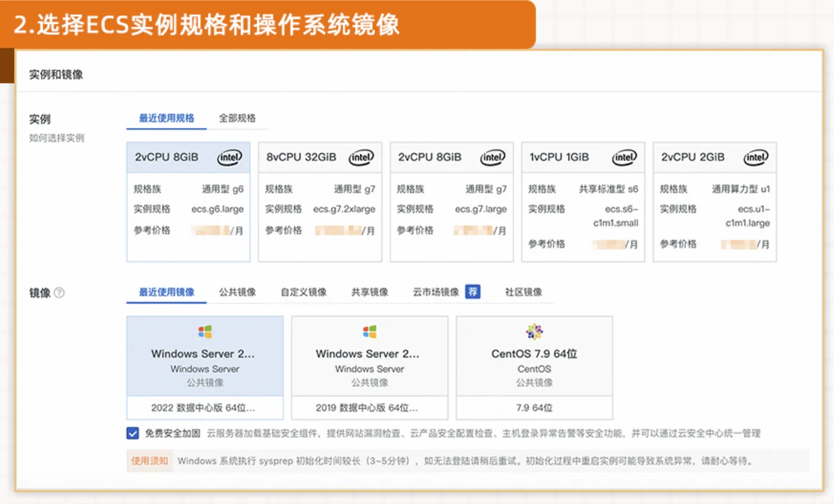The height and width of the screenshot is (504, 834).
Task: Select Windows Server 2022 数据中心版 image
Action: tap(205, 368)
